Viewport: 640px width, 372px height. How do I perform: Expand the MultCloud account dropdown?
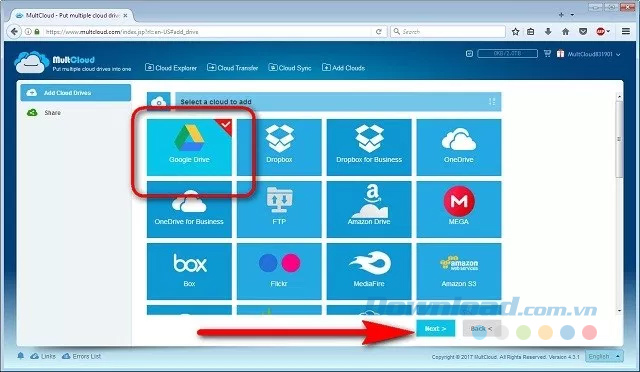pyautogui.click(x=594, y=54)
